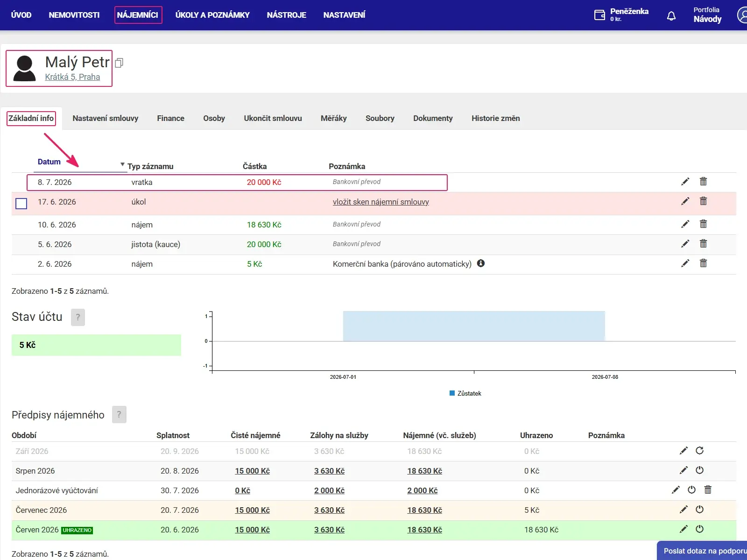Viewport: 747px width, 560px height.
Task: Switch to Měřáky tab
Action: [x=334, y=118]
